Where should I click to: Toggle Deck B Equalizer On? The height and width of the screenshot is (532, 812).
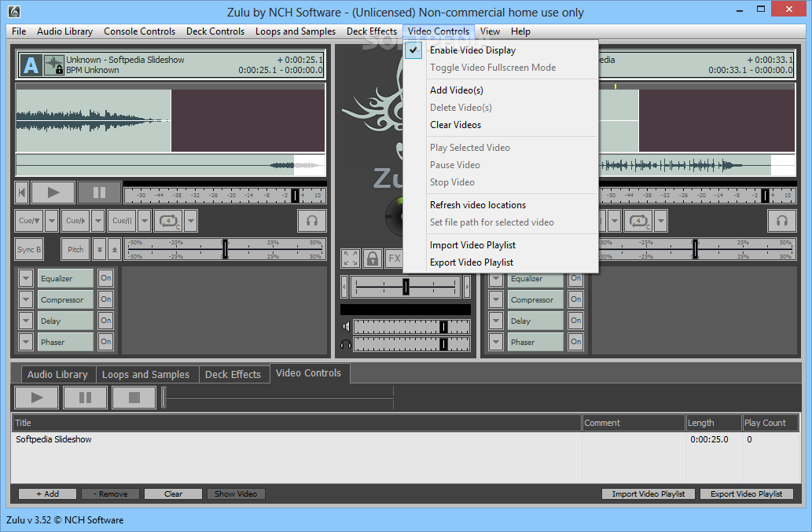click(x=576, y=278)
